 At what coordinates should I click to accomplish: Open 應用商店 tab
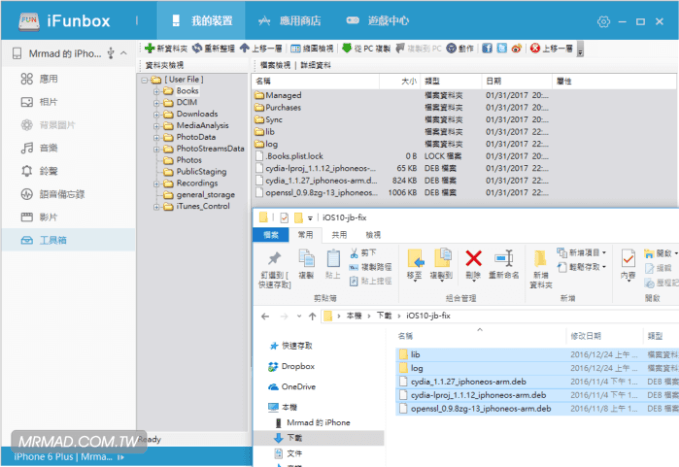tap(290, 20)
